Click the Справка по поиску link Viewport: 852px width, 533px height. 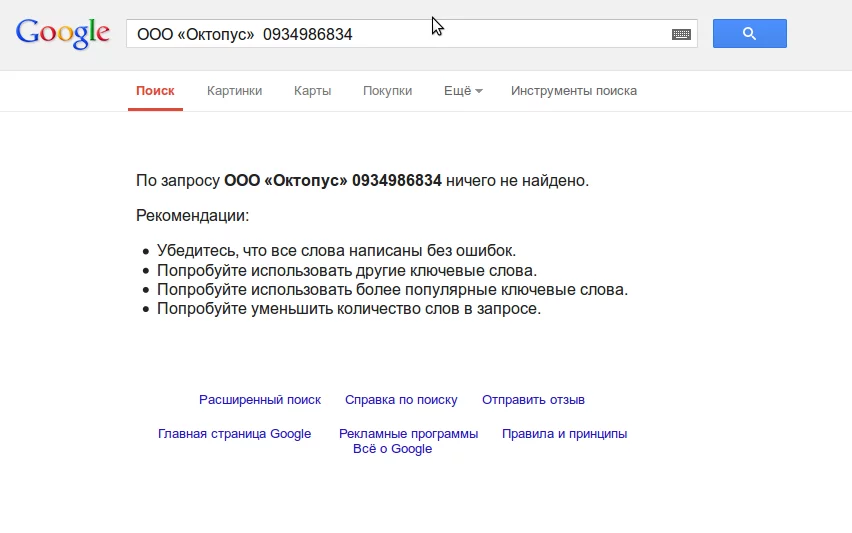[x=401, y=400]
